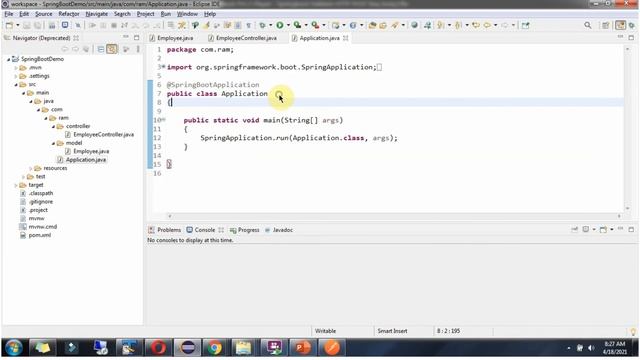Screen dimensions: 640x360
Task: Open the Search toolbar dropdown arrow
Action: click(x=403, y=25)
